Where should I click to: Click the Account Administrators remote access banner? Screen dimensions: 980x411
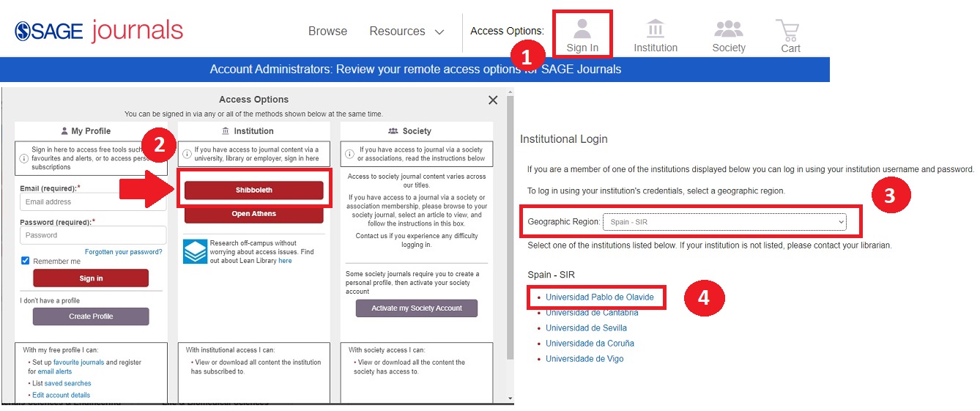[415, 70]
